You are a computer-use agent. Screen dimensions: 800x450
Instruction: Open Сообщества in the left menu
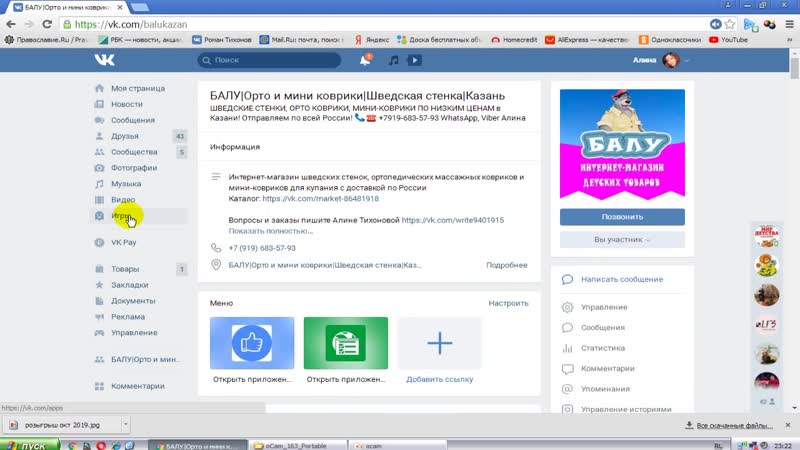point(134,152)
